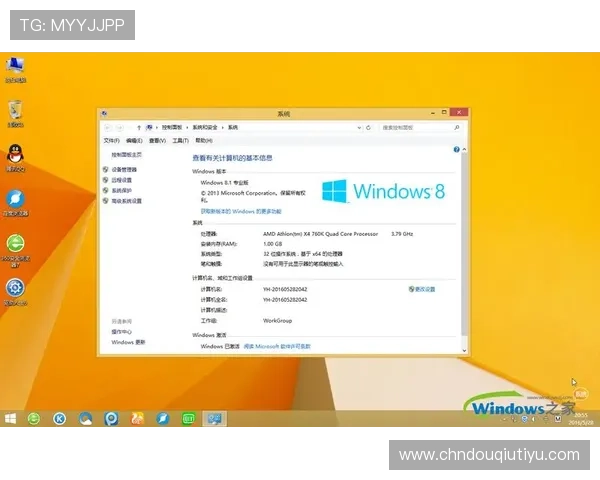Open 远程设置 (Remote settings) link
The height and width of the screenshot is (480, 600).
[x=122, y=180]
